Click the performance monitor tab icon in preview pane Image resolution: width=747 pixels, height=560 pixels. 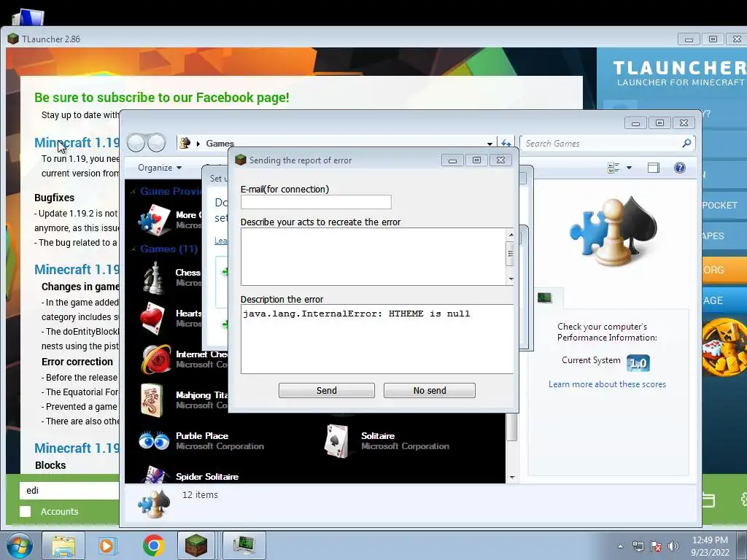(544, 297)
